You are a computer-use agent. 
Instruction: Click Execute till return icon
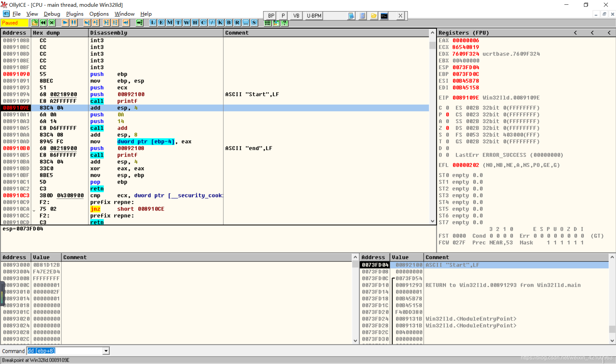pos(126,23)
